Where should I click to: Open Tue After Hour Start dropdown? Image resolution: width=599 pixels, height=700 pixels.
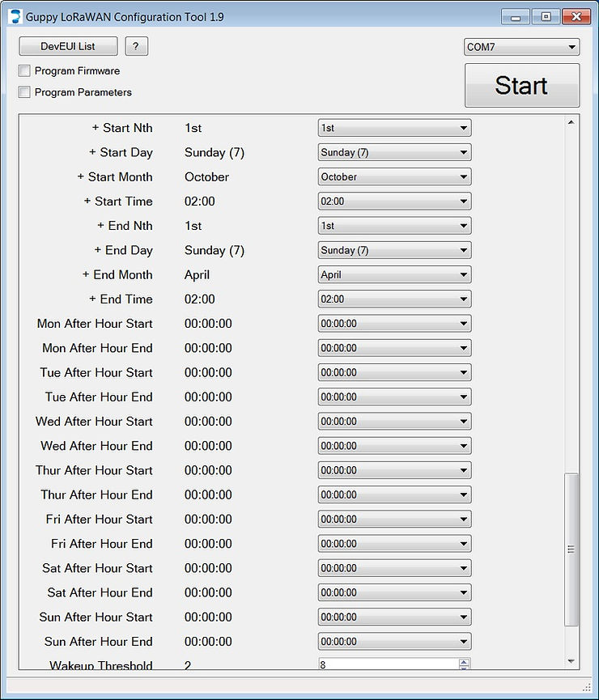pyautogui.click(x=394, y=372)
